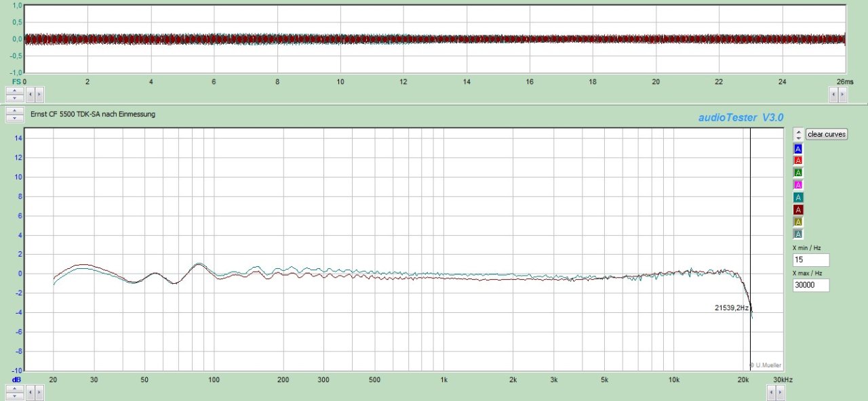The height and width of the screenshot is (401, 868).
Task: Select the teal curve A button
Action: click(798, 197)
